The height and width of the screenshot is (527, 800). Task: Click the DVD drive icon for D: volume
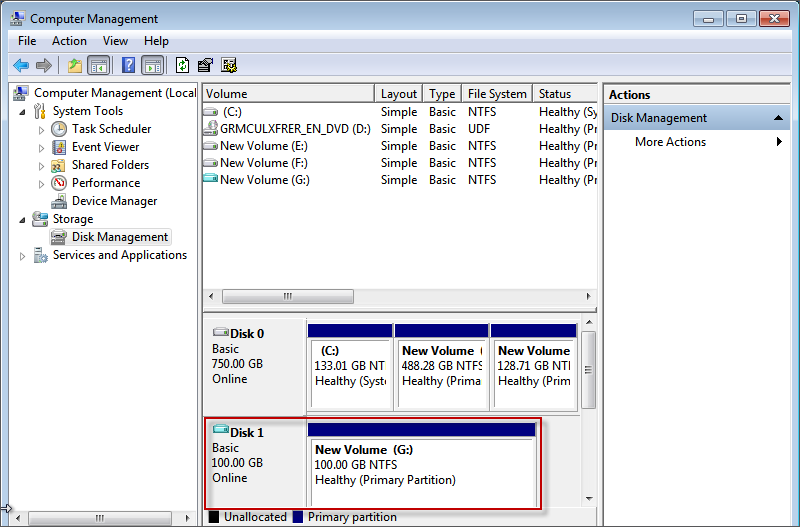point(210,128)
